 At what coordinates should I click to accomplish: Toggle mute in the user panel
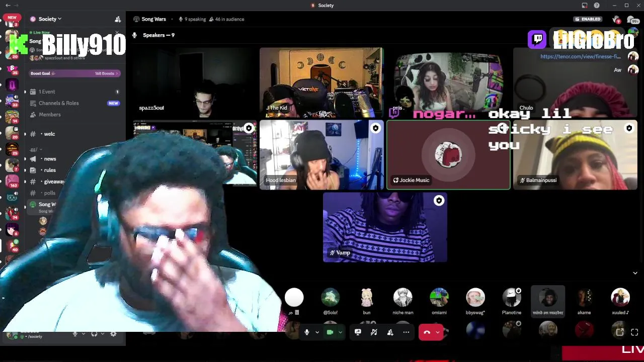click(75, 334)
